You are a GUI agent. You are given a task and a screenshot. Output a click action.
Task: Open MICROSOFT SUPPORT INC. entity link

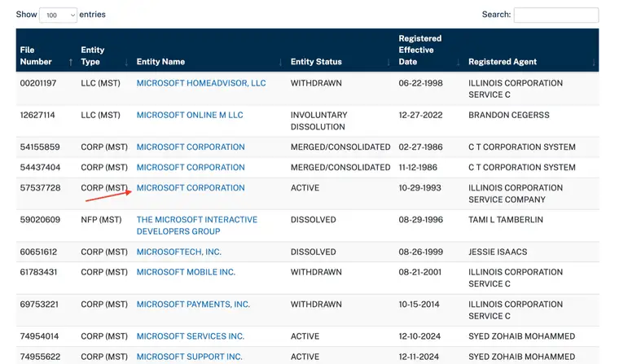tap(190, 357)
